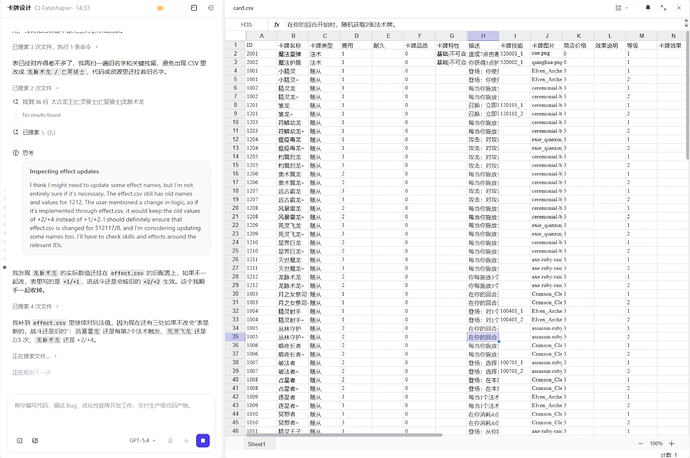Click cell '2001' in column A
This screenshot has height=458, width=690.
coord(261,54)
